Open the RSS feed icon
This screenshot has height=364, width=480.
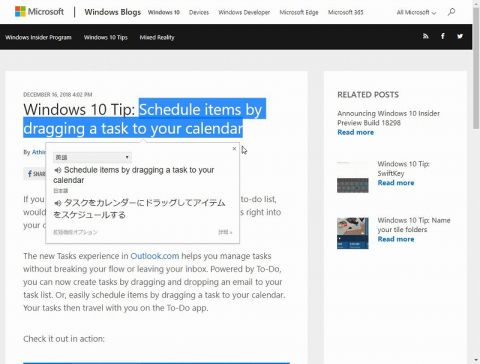(426, 36)
